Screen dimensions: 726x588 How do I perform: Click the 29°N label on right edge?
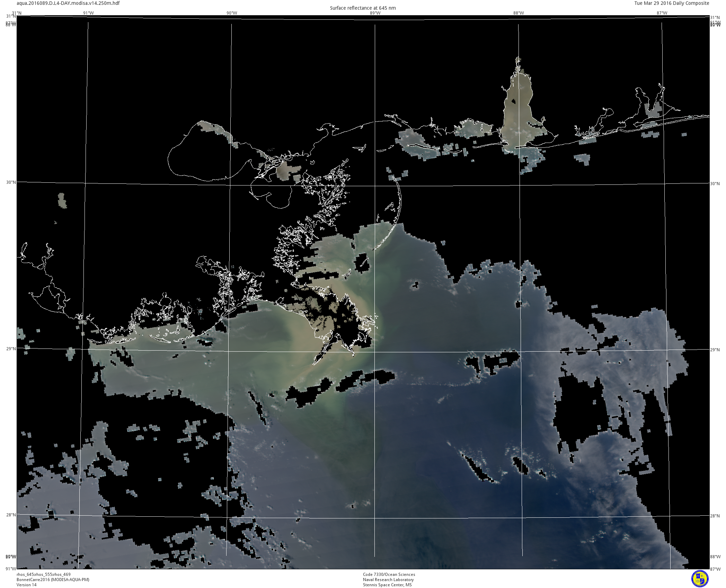[x=715, y=350]
